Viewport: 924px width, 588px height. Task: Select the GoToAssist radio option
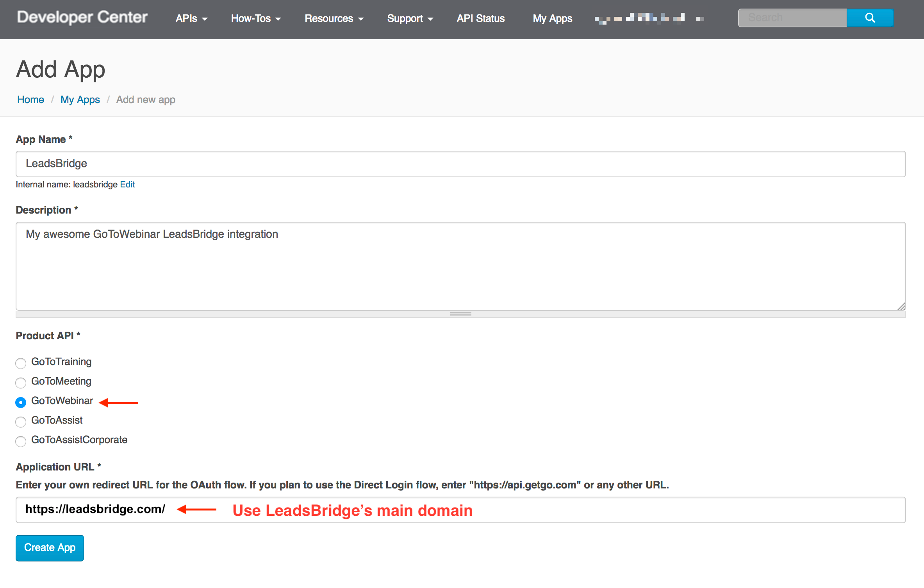pyautogui.click(x=21, y=422)
